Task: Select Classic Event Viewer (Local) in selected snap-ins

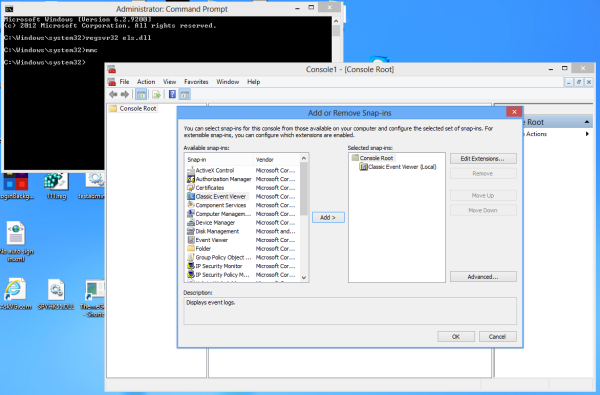Action: [398, 167]
